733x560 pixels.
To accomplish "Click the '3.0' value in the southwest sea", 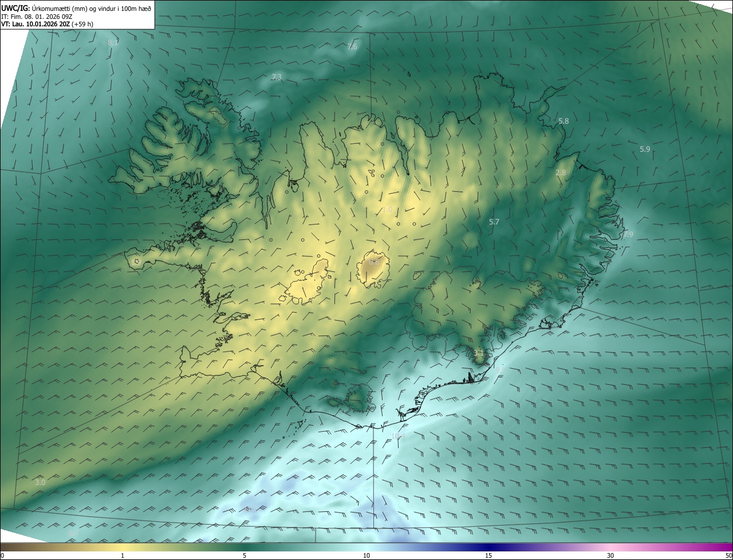I will point(40,483).
